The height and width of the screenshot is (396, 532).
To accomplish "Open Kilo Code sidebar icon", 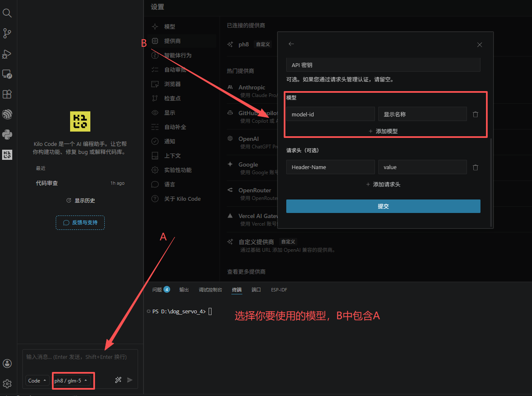I will (x=7, y=155).
